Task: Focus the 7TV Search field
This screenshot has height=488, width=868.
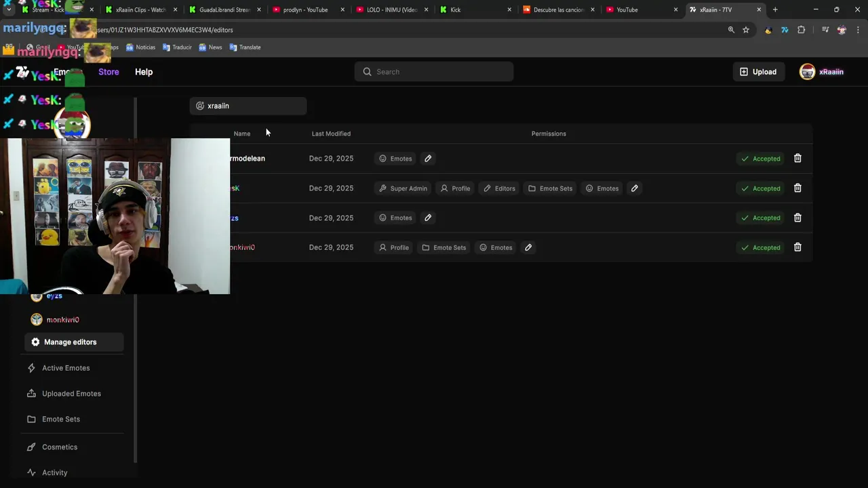Action: 434,72
